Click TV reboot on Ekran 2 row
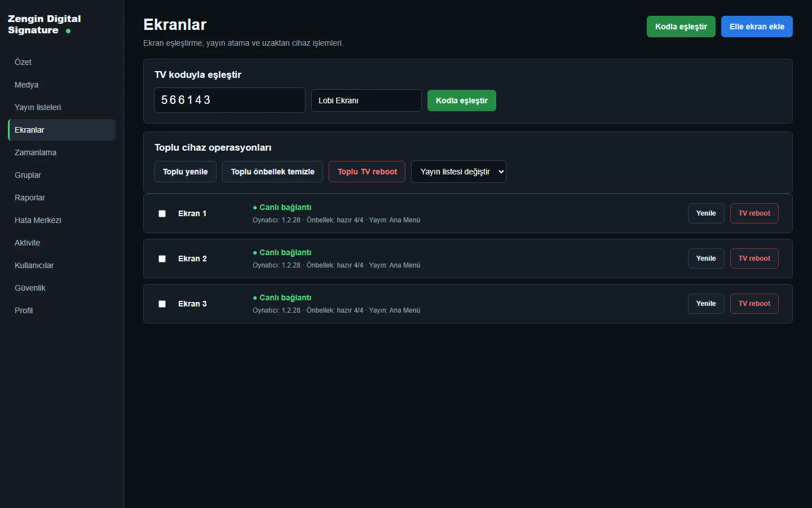Viewport: 812px width, 508px height. click(x=754, y=259)
